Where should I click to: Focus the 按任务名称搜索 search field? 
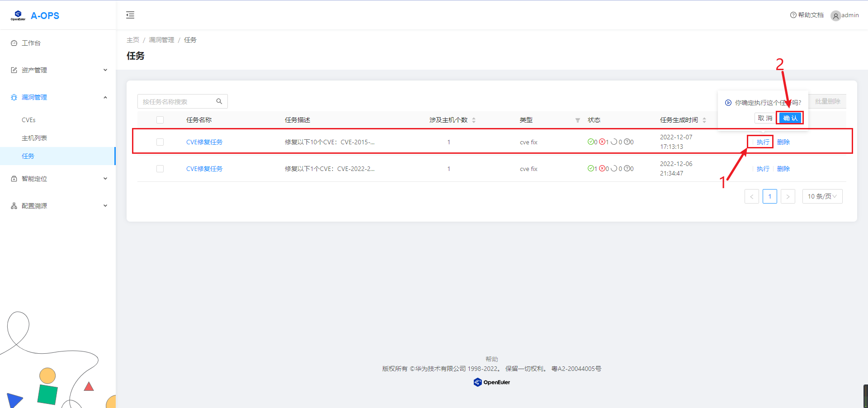point(177,102)
